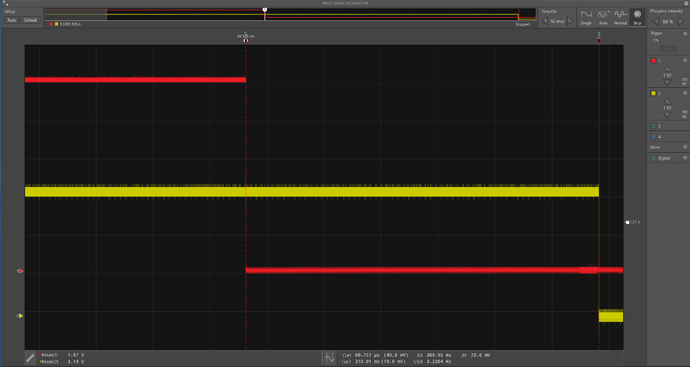Select Single acquisition mode

pyautogui.click(x=586, y=18)
